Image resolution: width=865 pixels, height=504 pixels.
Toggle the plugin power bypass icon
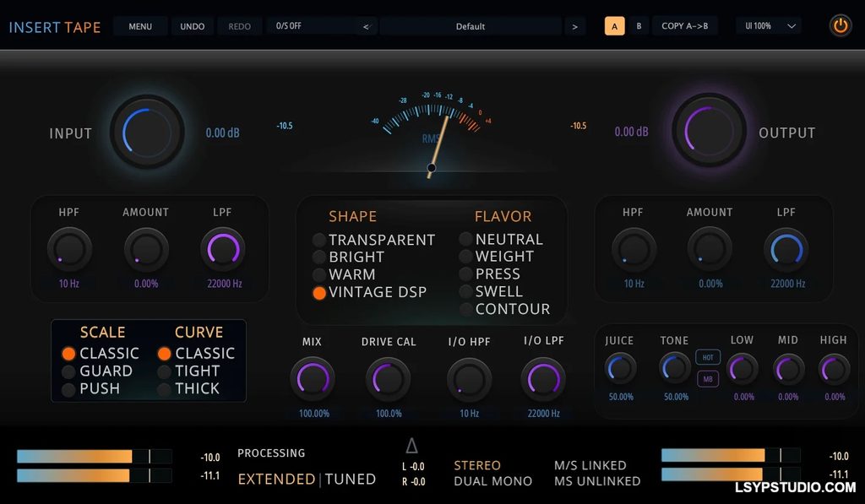click(841, 26)
